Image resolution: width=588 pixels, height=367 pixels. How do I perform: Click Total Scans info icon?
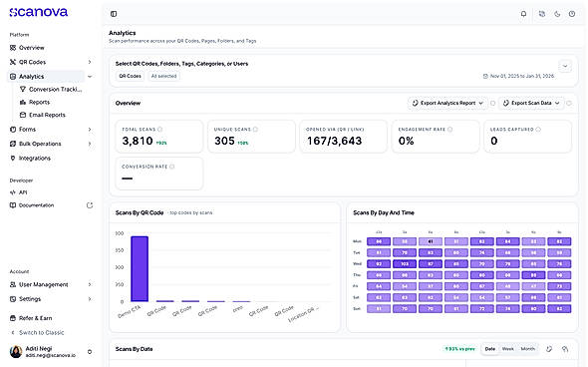tap(160, 129)
